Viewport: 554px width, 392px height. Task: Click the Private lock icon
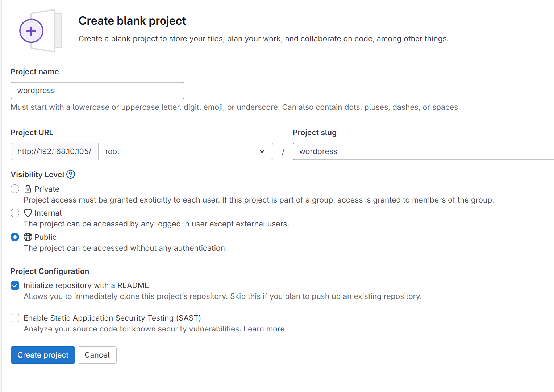click(x=28, y=189)
